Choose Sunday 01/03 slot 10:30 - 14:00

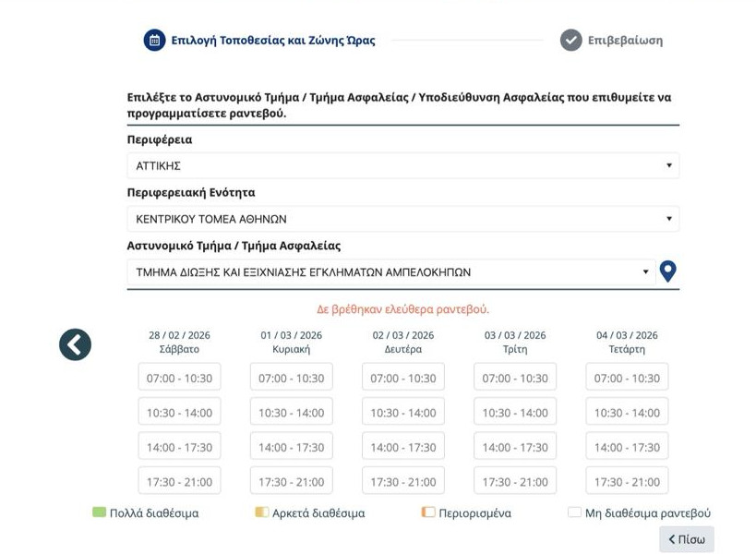pyautogui.click(x=291, y=413)
